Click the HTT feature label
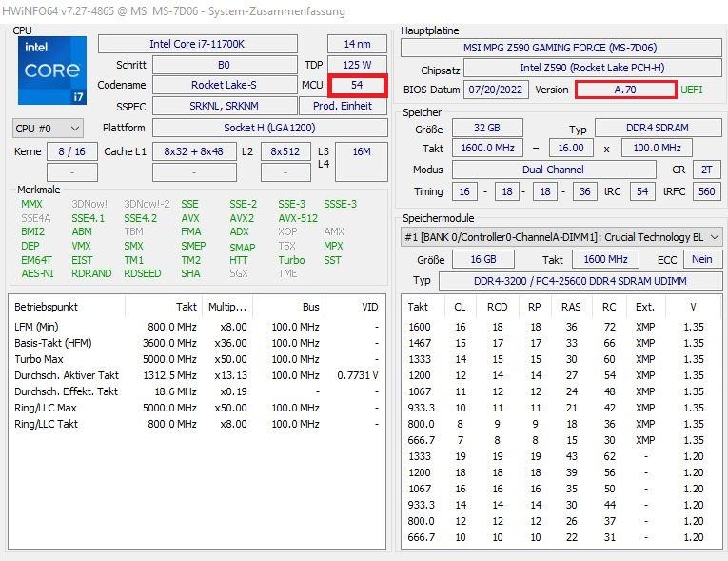Viewport: 728px width, 561px height. pos(239,260)
